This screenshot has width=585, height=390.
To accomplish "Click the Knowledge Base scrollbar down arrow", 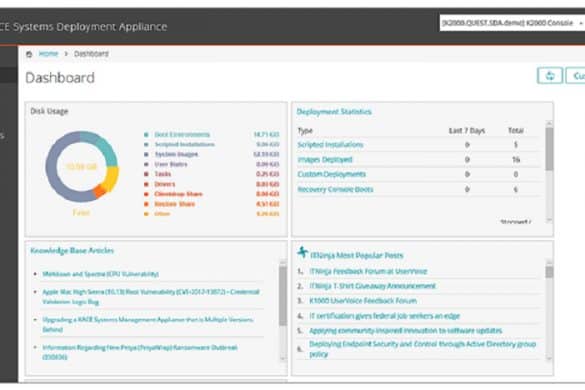I will (x=283, y=358).
